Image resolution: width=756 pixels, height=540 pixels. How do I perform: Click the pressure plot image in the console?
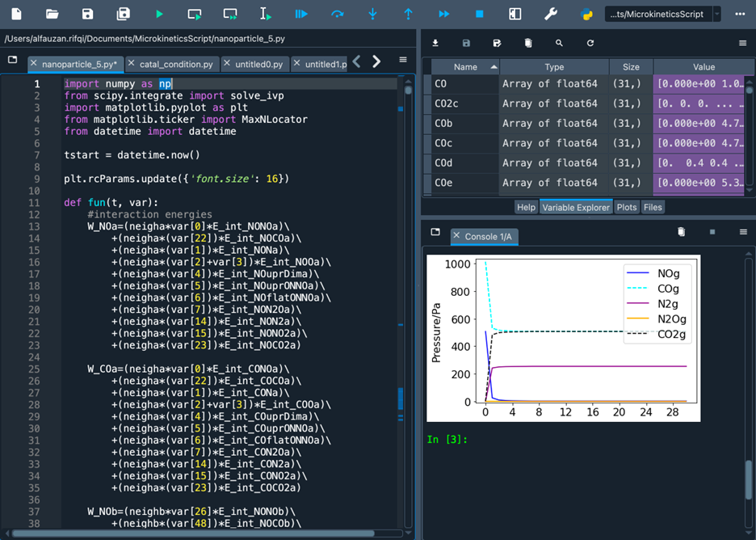[x=563, y=338]
